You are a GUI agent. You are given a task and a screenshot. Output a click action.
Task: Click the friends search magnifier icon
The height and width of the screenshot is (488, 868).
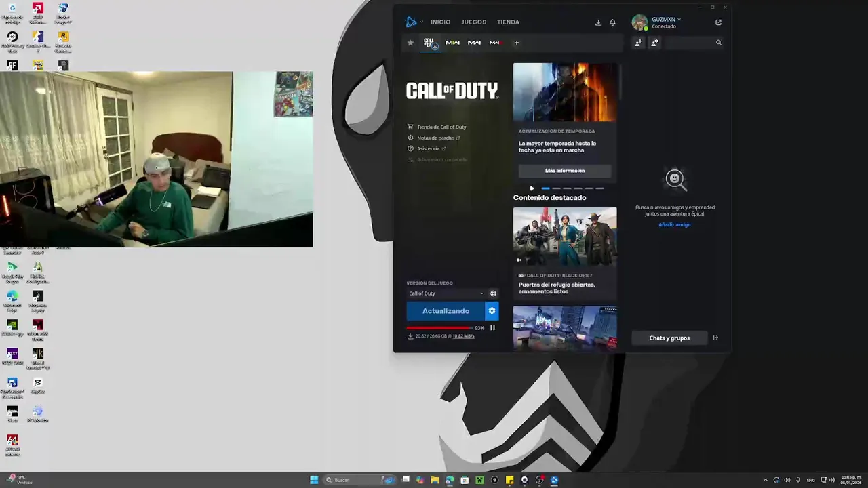click(719, 43)
